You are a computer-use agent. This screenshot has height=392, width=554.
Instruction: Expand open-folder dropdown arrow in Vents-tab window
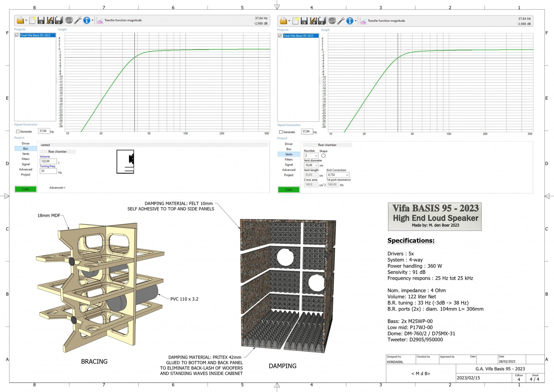[289, 21]
